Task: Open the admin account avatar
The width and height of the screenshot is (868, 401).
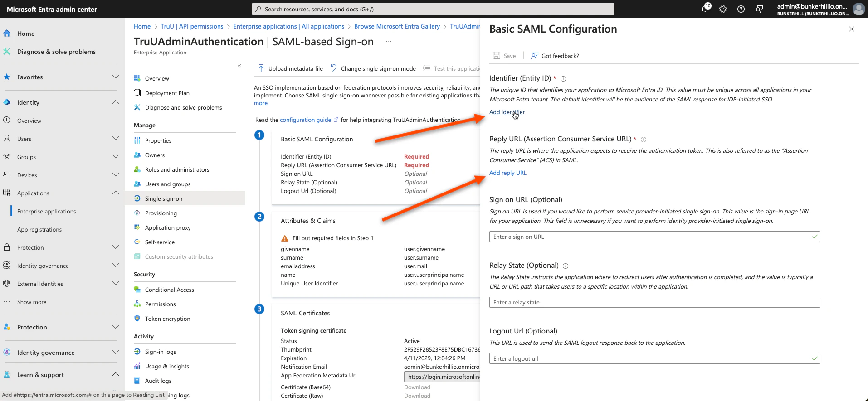Action: [858, 9]
